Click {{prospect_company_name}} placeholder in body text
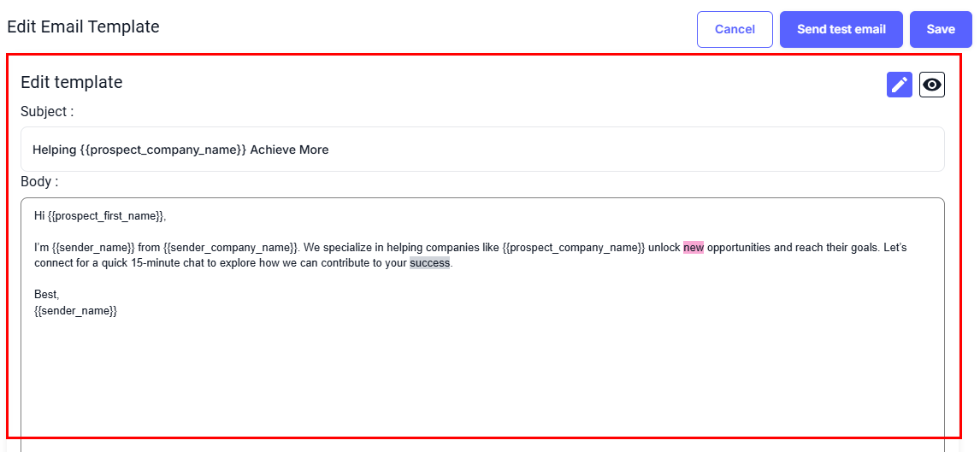Image resolution: width=980 pixels, height=452 pixels. [x=573, y=248]
